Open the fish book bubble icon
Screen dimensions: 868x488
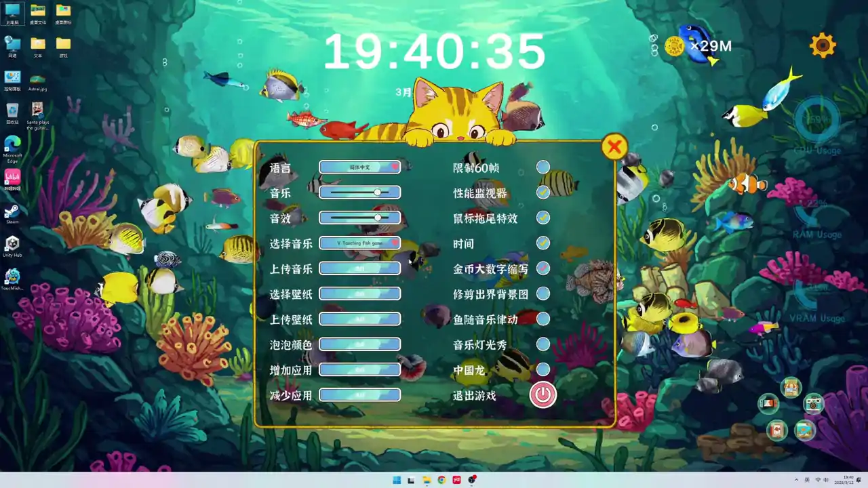point(777,430)
